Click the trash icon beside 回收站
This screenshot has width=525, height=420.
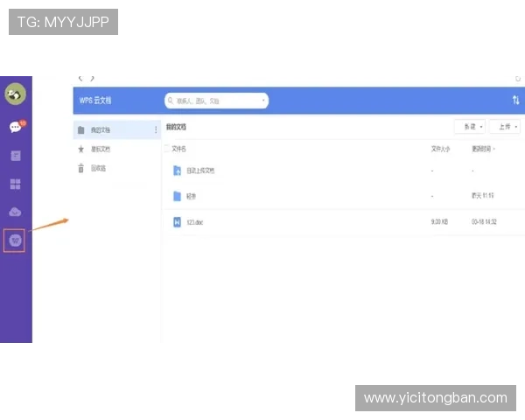[x=81, y=168]
